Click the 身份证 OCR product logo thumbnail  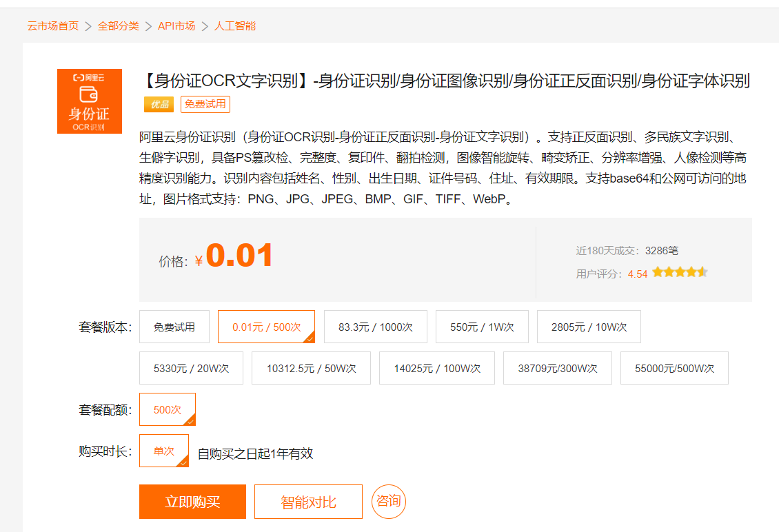pos(90,101)
